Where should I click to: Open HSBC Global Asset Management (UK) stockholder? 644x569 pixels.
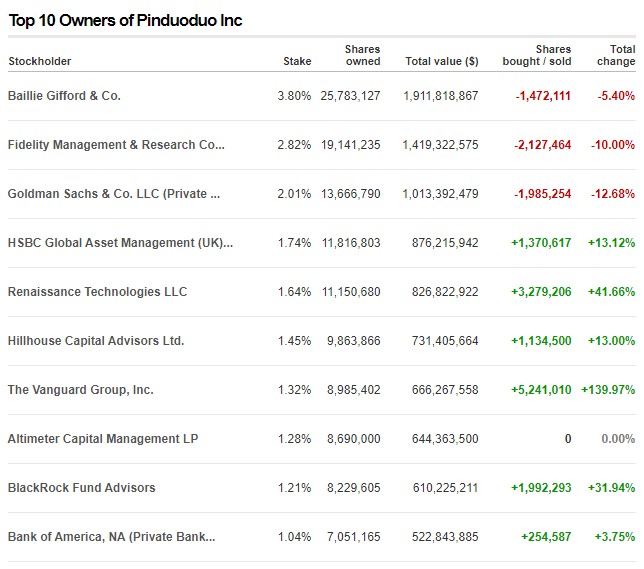tap(120, 242)
